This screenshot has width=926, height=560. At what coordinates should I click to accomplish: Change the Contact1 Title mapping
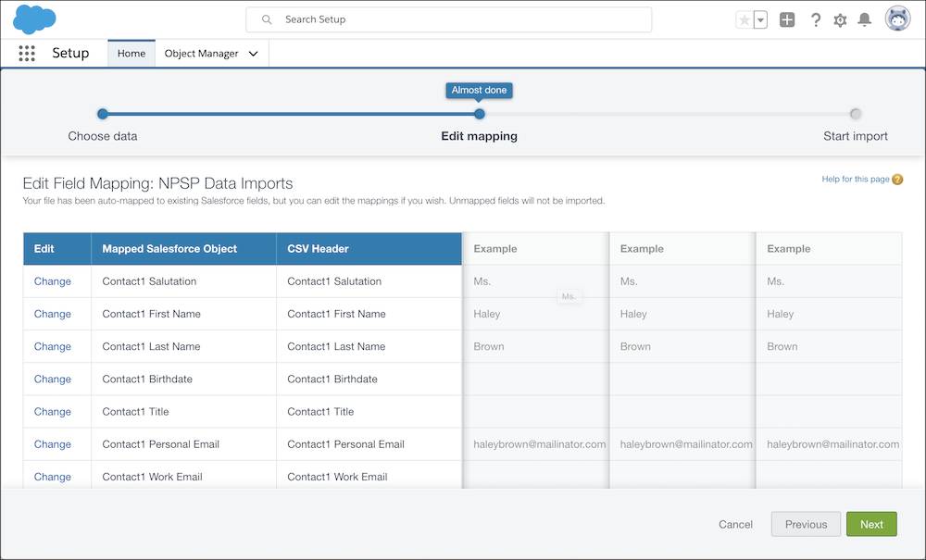[53, 411]
